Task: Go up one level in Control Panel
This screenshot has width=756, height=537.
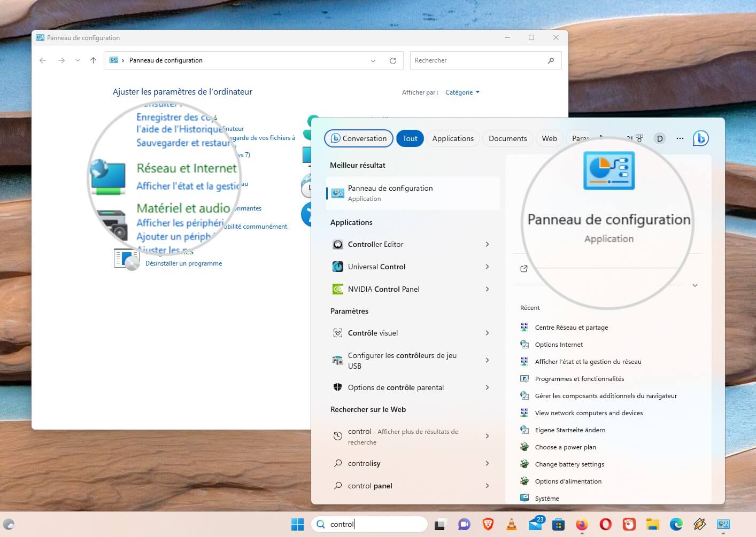Action: 93,60
